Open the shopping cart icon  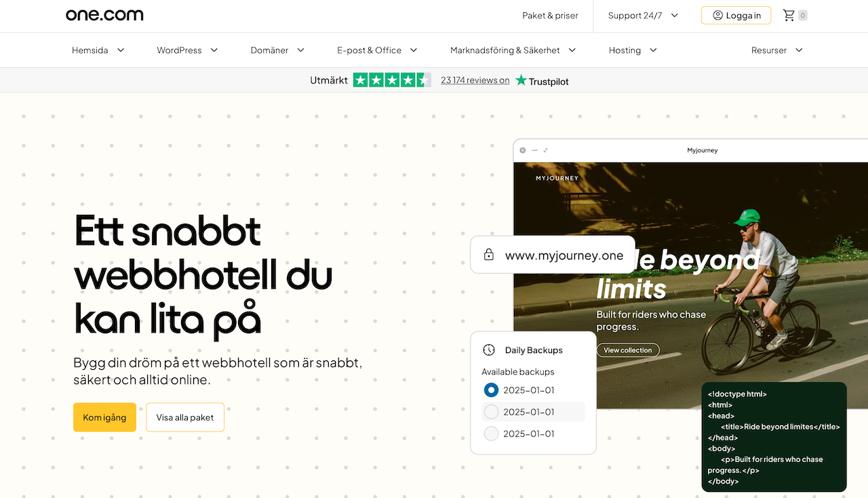point(789,16)
